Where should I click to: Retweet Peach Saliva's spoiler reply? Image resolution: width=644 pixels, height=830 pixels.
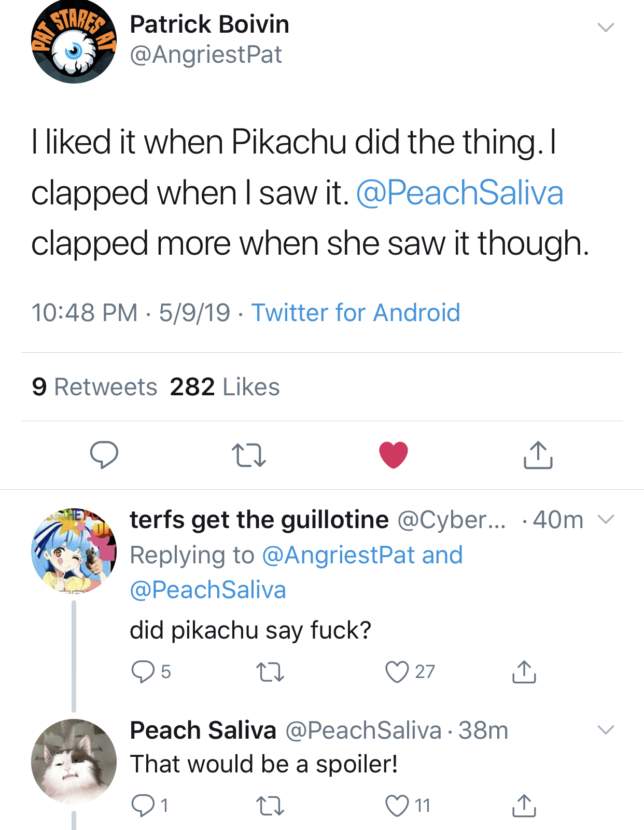270,806
